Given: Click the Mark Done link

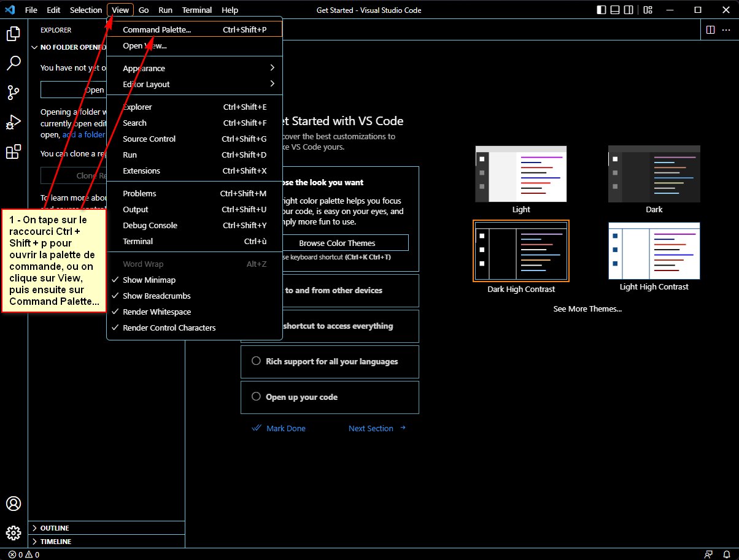Looking at the screenshot, I should [x=286, y=428].
